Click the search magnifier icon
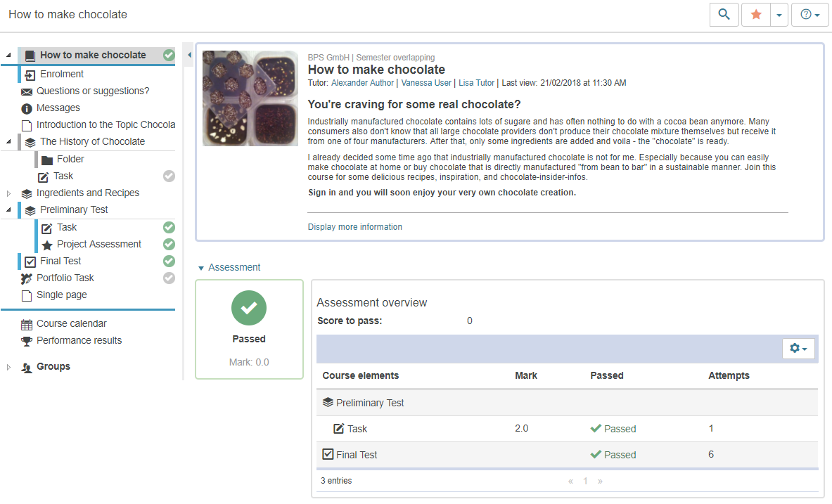Viewport: 832px width, 504px height. pos(724,14)
